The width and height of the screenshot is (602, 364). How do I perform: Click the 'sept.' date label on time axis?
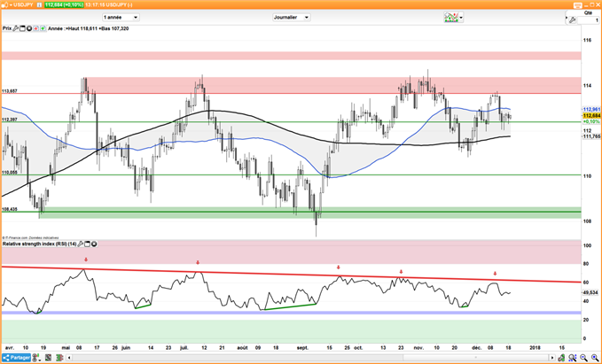coord(302,348)
